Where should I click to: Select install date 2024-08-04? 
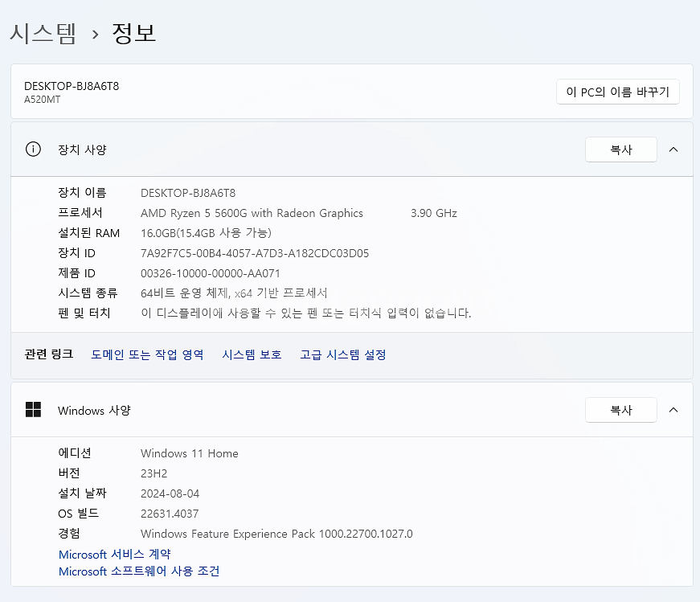pos(170,493)
